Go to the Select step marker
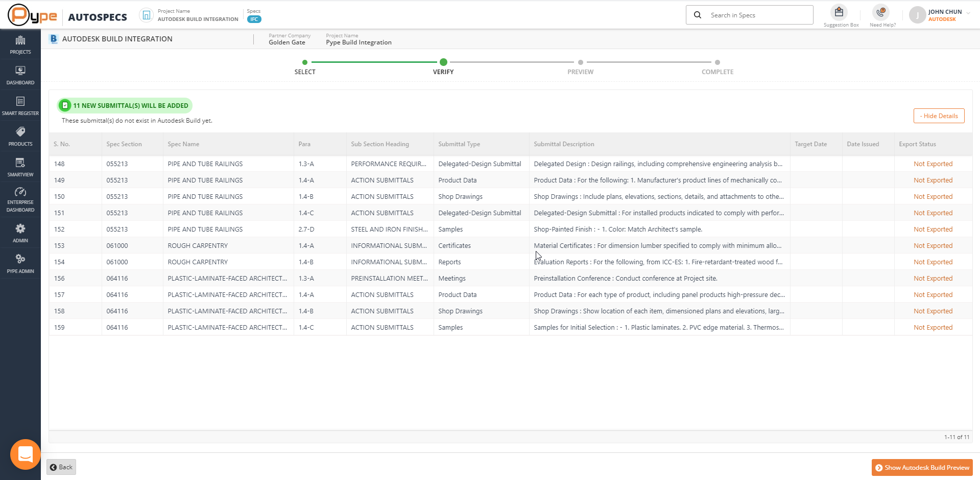 305,62
